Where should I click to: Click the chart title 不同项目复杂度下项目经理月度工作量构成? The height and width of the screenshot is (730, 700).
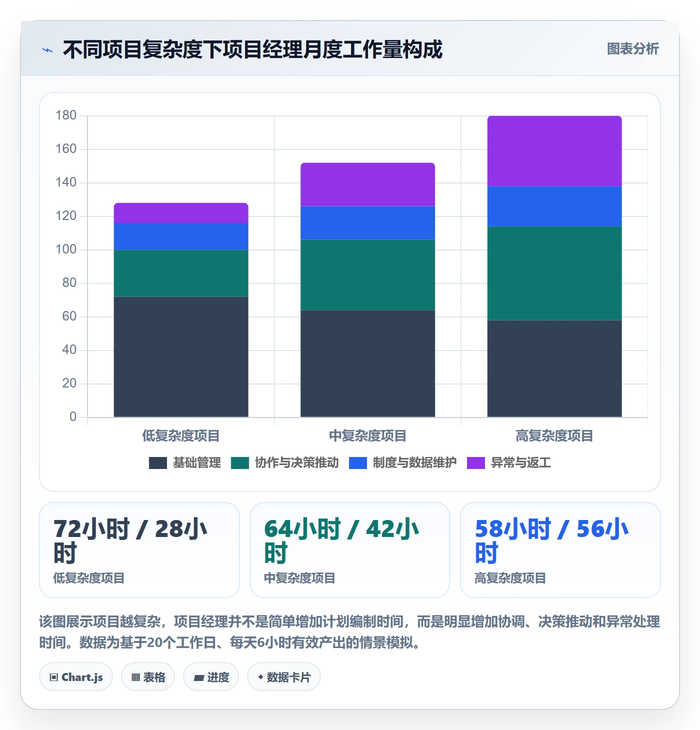[x=252, y=49]
